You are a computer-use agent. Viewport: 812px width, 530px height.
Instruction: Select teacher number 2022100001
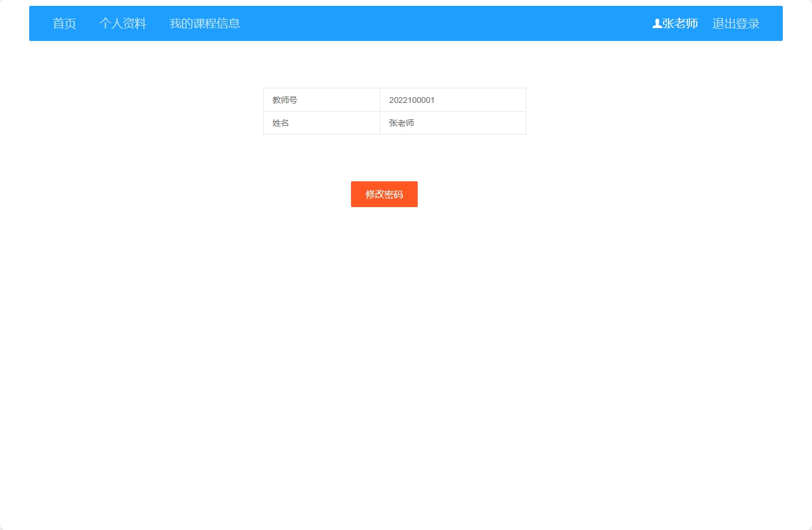click(x=453, y=100)
